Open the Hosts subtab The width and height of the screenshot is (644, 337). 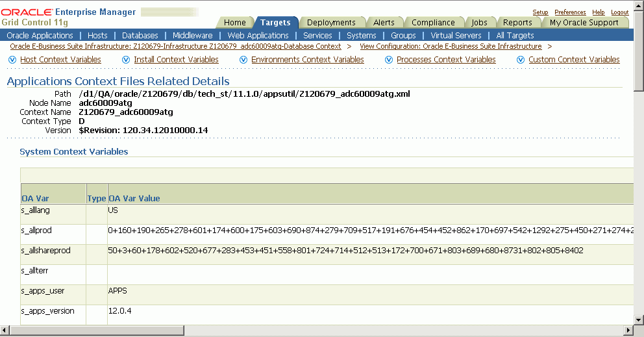click(97, 35)
